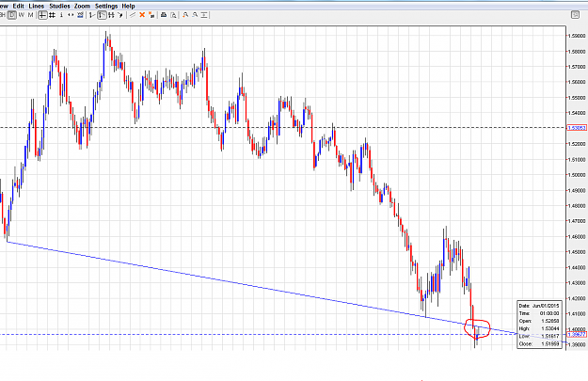
Task: Click the 1.59000 price axis label
Action: coord(577,36)
